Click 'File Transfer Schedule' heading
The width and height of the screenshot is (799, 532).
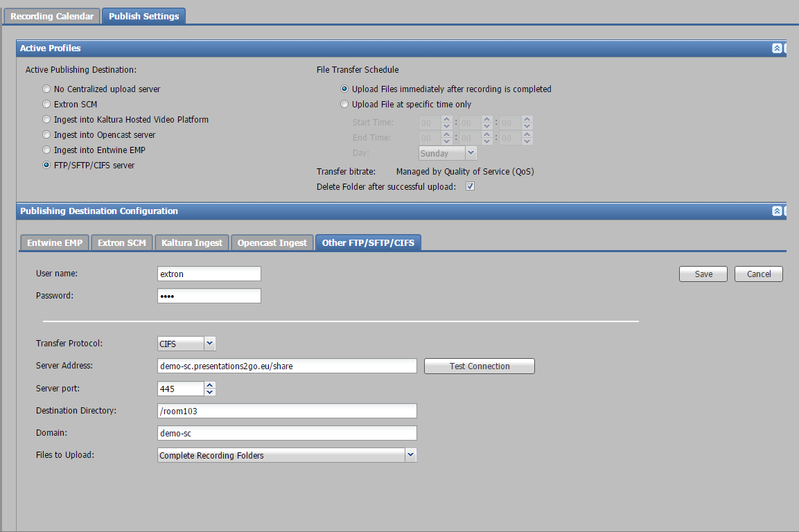pyautogui.click(x=357, y=70)
